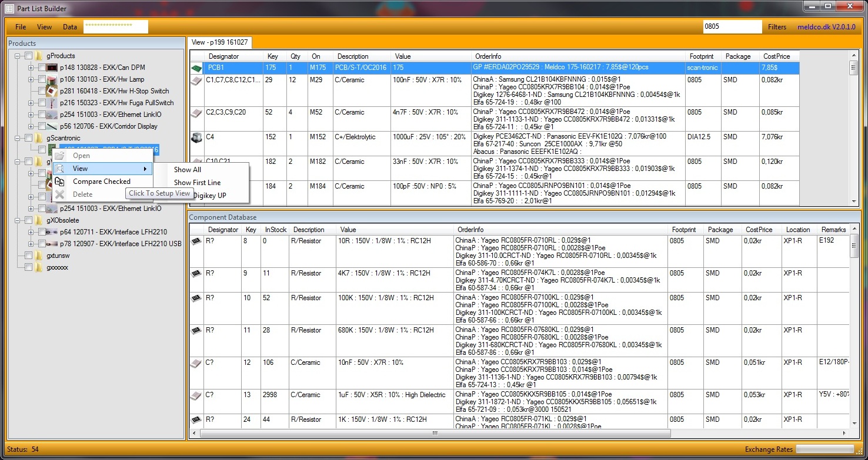The image size is (868, 460).
Task: Click the PCB1 green circuit board icon
Action: 196,67
